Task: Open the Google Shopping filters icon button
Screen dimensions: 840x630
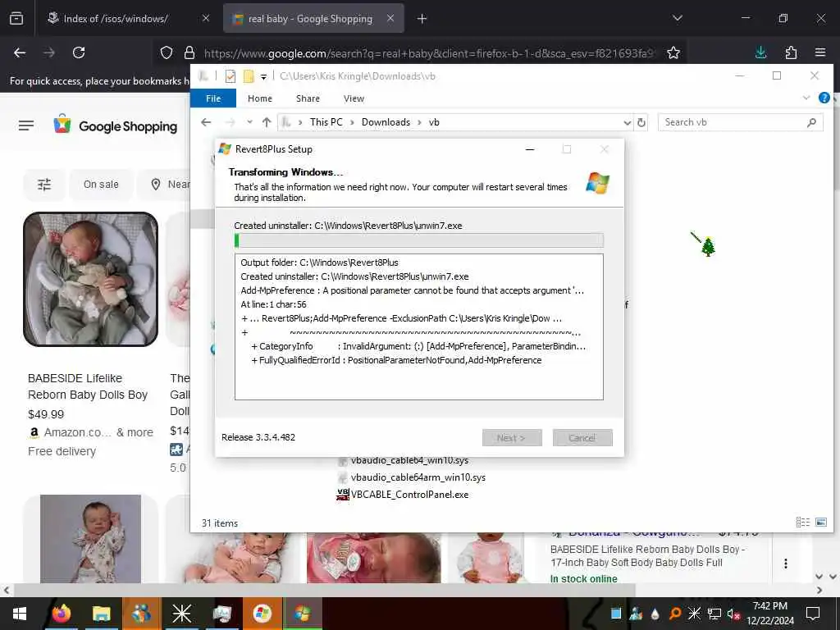Action: tap(44, 185)
